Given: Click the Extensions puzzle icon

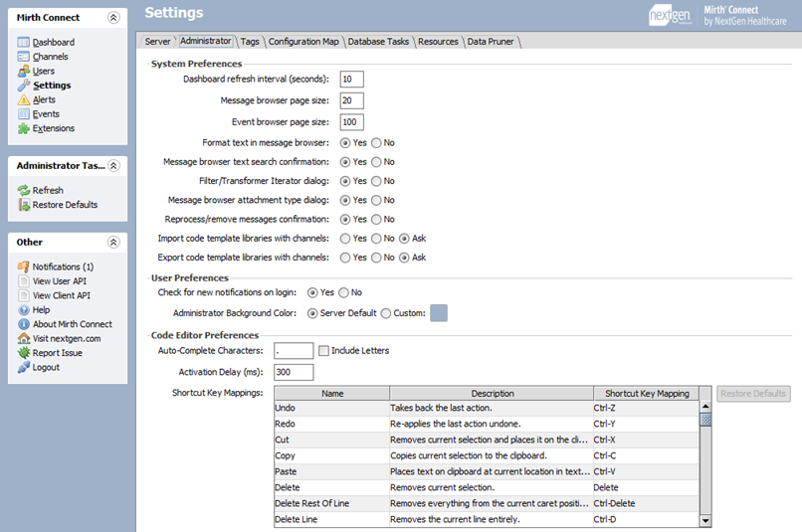Looking at the screenshot, I should pos(24,128).
